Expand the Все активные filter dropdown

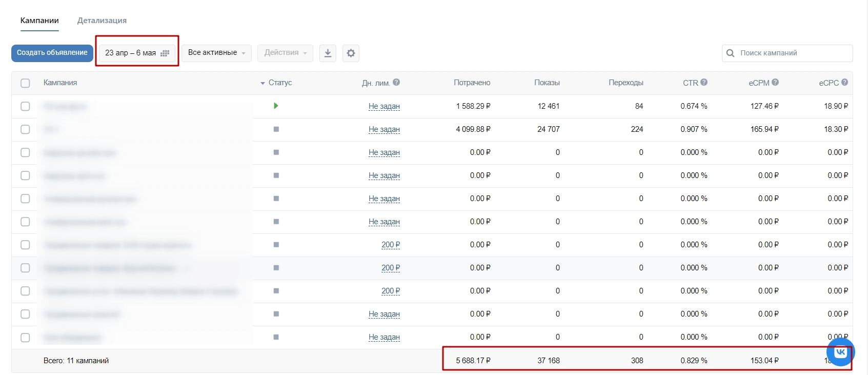(x=216, y=53)
